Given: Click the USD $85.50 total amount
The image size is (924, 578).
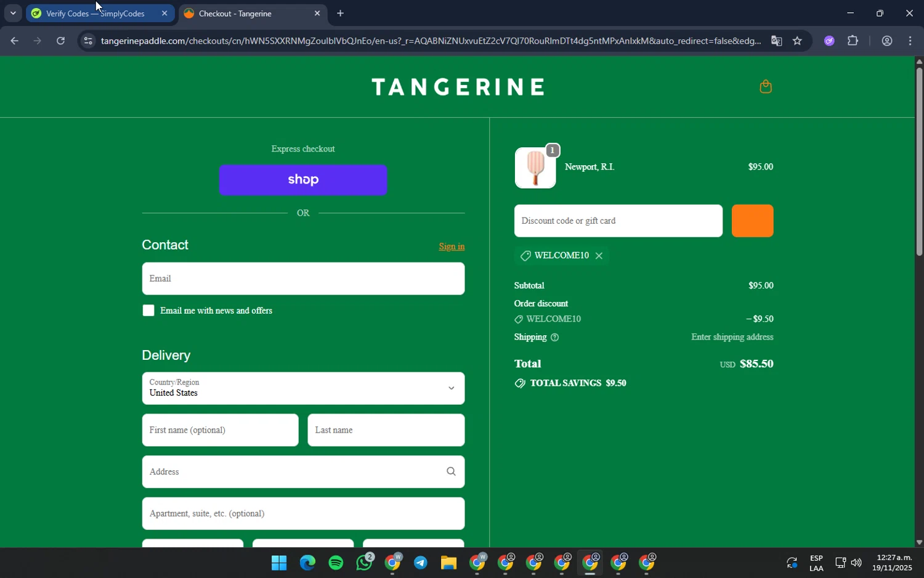Looking at the screenshot, I should [747, 364].
